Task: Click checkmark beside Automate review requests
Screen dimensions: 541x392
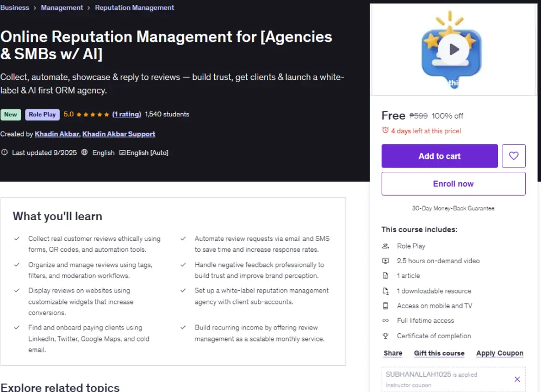Action: pos(183,239)
